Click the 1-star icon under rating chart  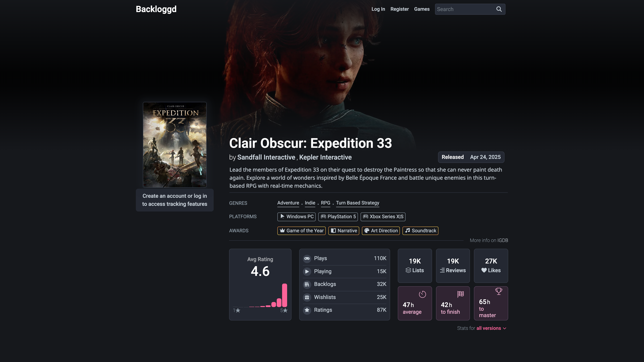click(x=238, y=310)
